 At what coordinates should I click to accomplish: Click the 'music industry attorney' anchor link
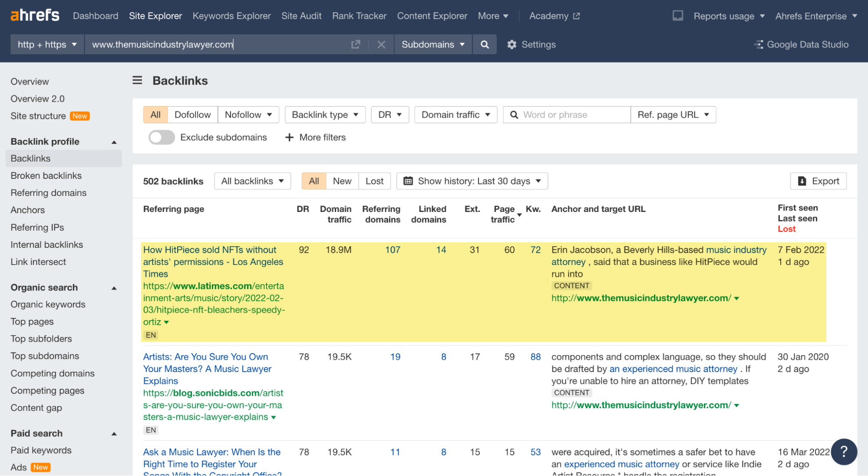click(659, 256)
